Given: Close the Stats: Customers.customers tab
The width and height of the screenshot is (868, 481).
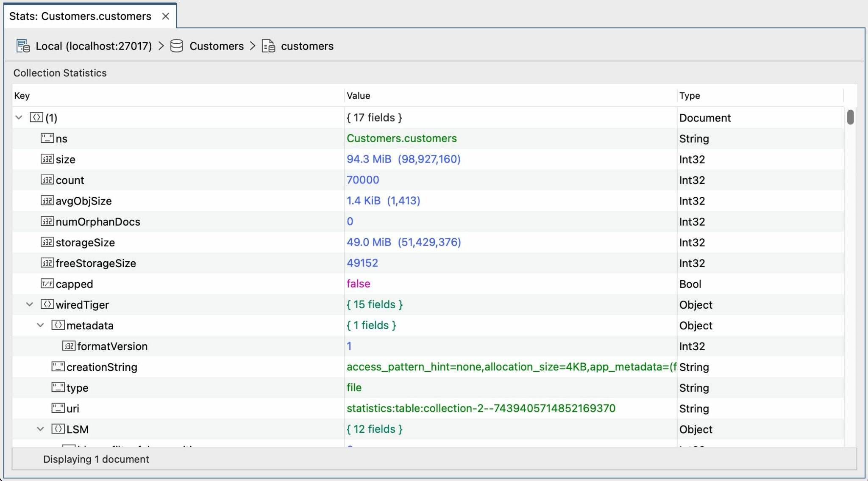Looking at the screenshot, I should pos(166,16).
